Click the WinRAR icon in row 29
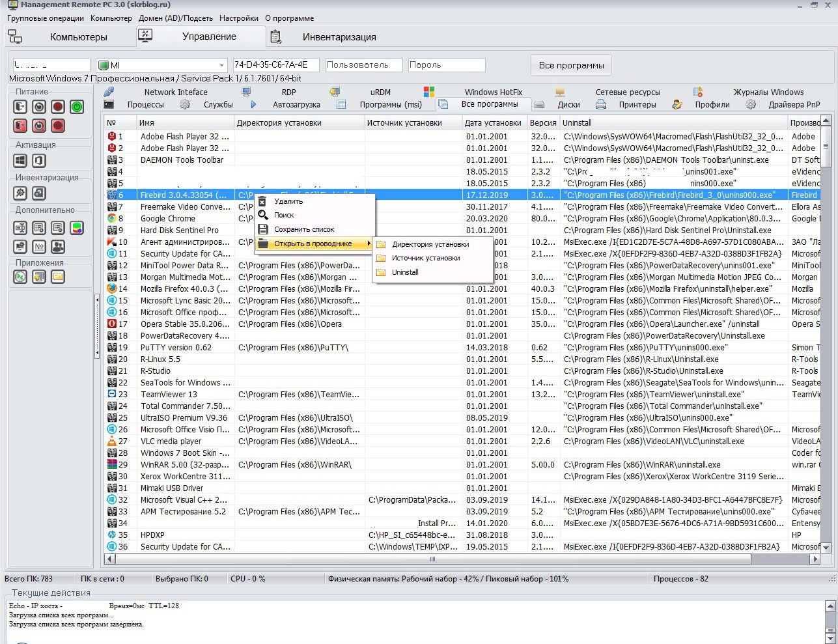The width and height of the screenshot is (838, 644). coord(112,465)
